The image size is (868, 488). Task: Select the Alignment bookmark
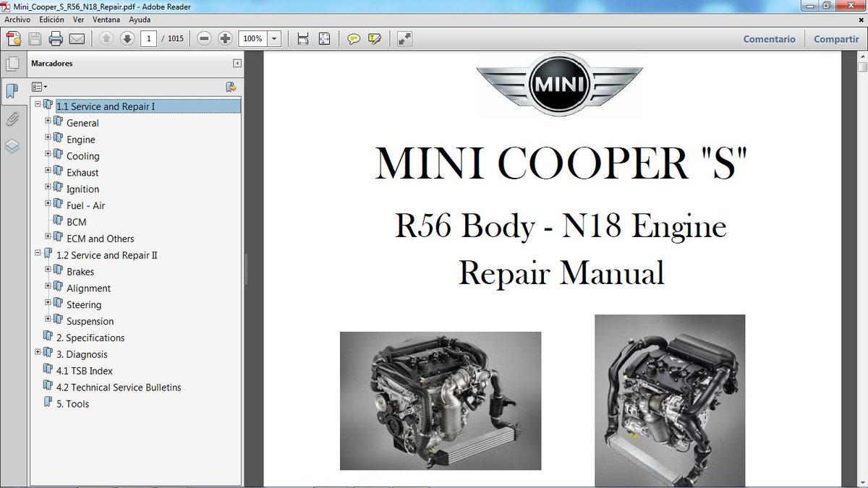coord(88,288)
